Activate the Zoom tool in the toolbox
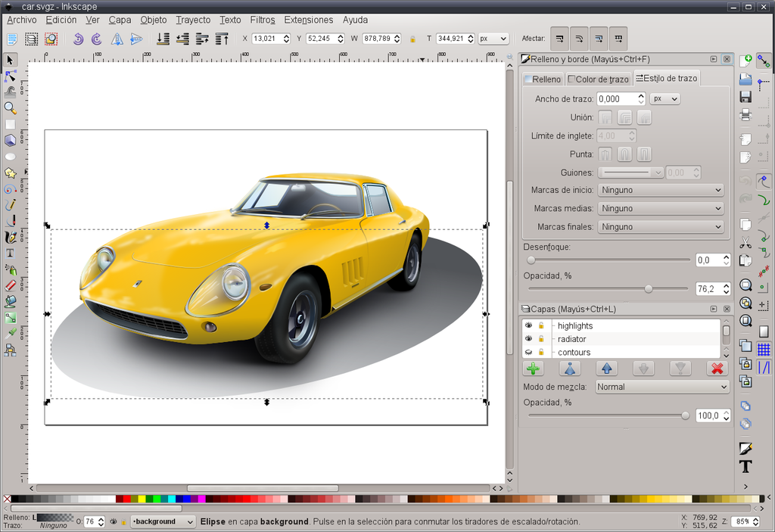775x532 pixels. click(x=11, y=107)
